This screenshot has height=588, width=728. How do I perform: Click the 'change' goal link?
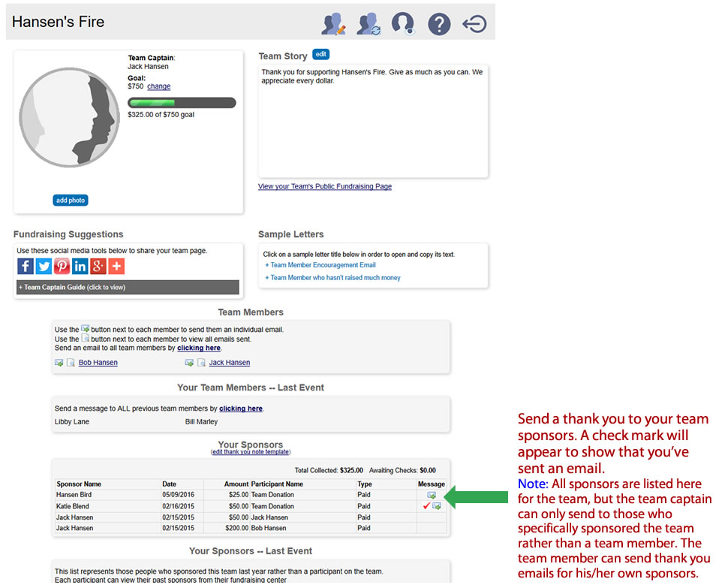tap(158, 86)
